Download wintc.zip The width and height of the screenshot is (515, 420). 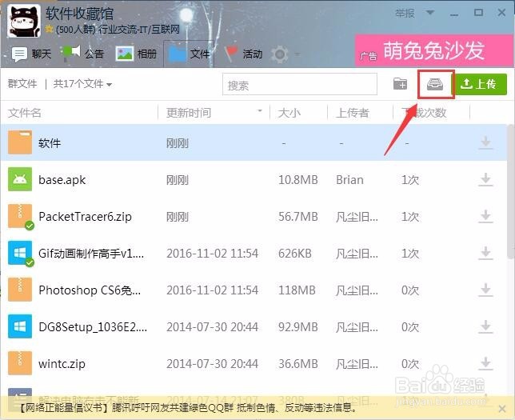click(485, 364)
